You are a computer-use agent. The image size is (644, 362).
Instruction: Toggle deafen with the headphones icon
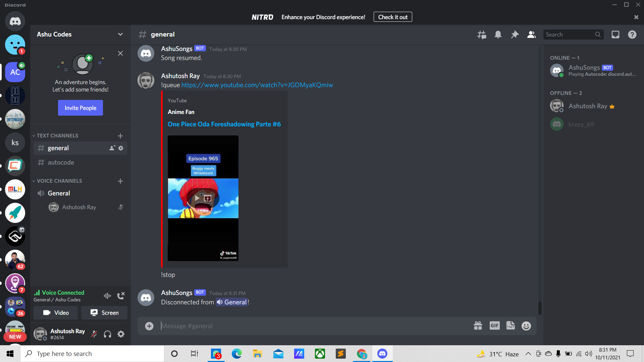pyautogui.click(x=107, y=334)
